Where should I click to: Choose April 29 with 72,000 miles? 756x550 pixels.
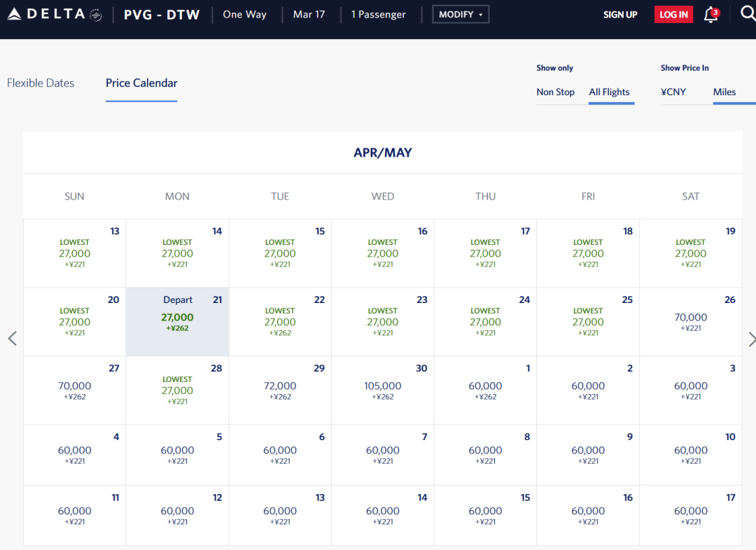coord(280,390)
